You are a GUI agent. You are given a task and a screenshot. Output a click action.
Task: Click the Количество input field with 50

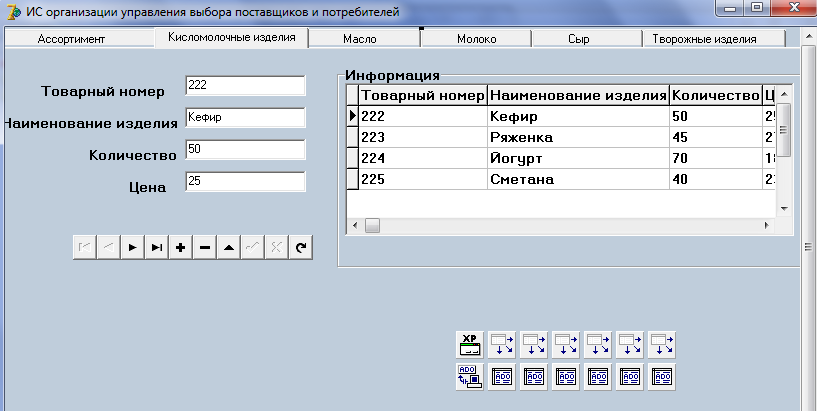coord(245,150)
